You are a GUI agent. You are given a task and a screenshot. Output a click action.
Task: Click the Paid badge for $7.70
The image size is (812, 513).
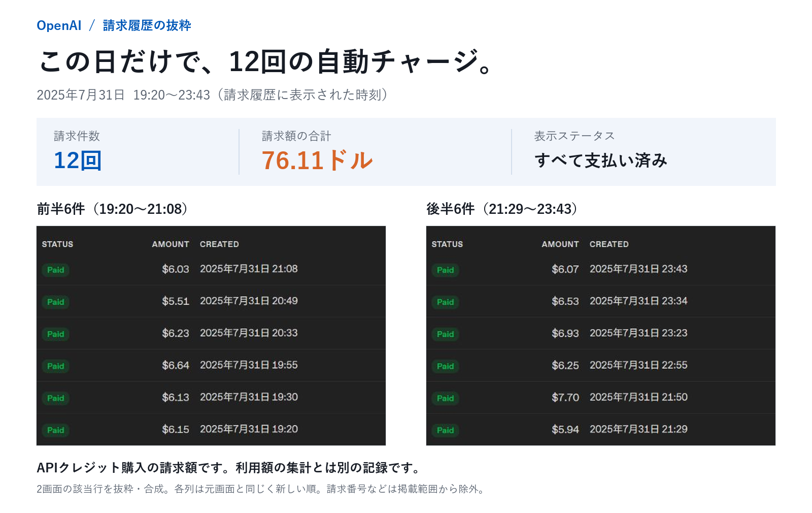[x=446, y=398]
